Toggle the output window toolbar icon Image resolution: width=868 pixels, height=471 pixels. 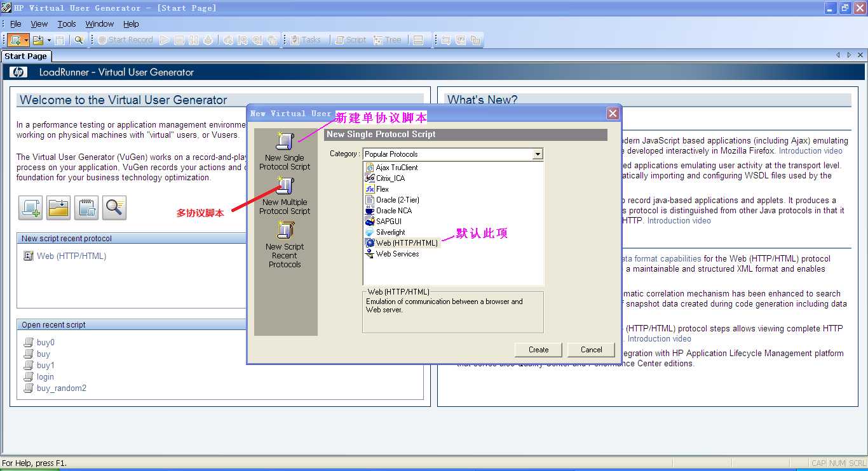(x=417, y=40)
